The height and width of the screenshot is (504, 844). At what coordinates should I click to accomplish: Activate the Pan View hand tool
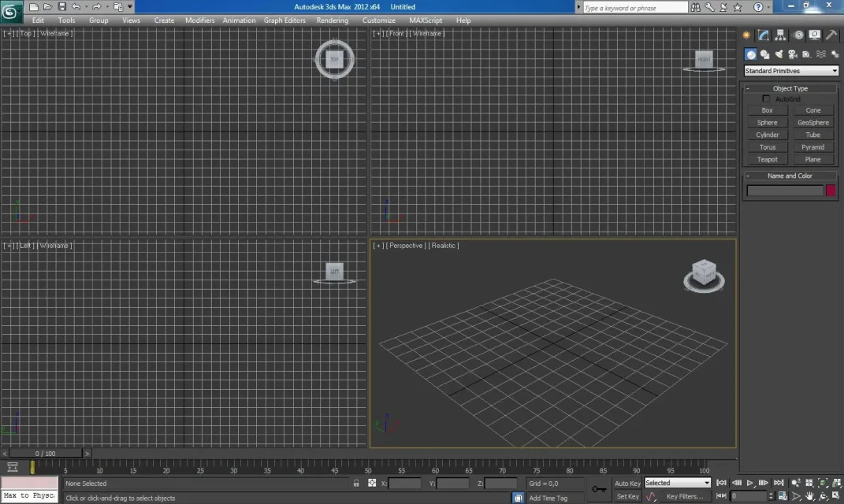coord(809,496)
